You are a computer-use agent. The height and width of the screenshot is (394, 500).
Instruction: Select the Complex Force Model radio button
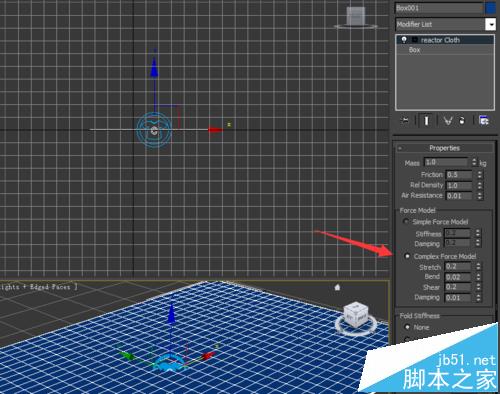tap(407, 256)
